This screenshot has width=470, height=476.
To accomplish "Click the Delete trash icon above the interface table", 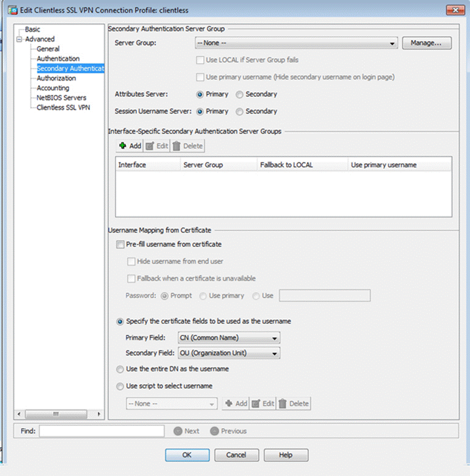I will 176,146.
